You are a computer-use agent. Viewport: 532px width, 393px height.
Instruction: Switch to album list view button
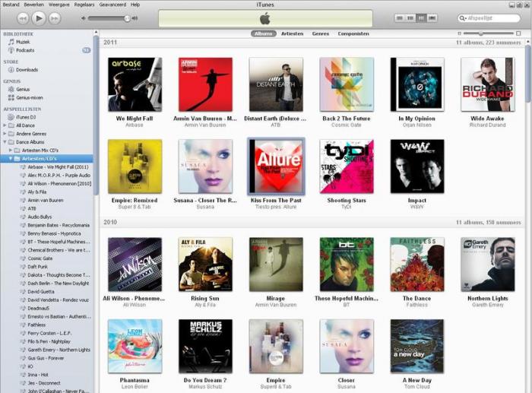(410, 18)
